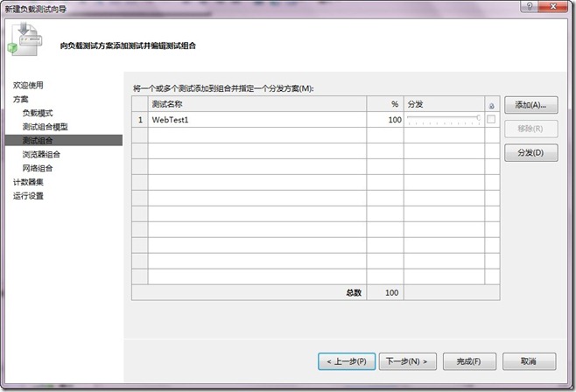Click the load test wizard header icon
Viewport: 576px width, 392px height.
pos(25,39)
